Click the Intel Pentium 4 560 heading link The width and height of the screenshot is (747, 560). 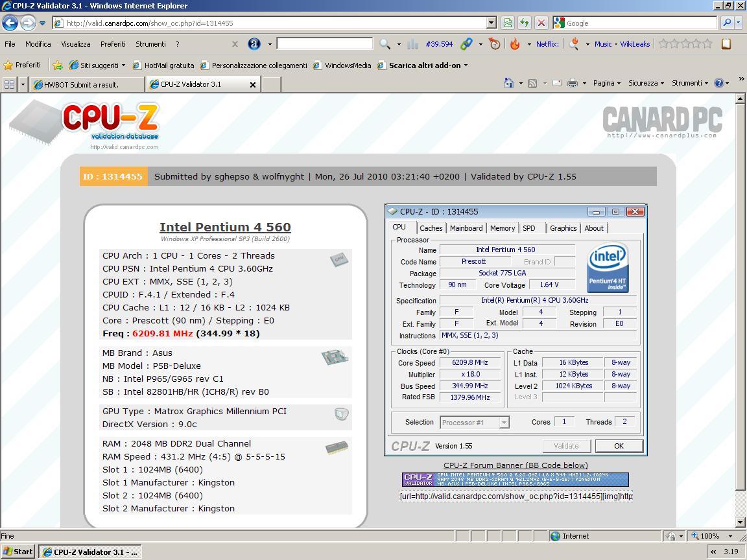coord(225,227)
